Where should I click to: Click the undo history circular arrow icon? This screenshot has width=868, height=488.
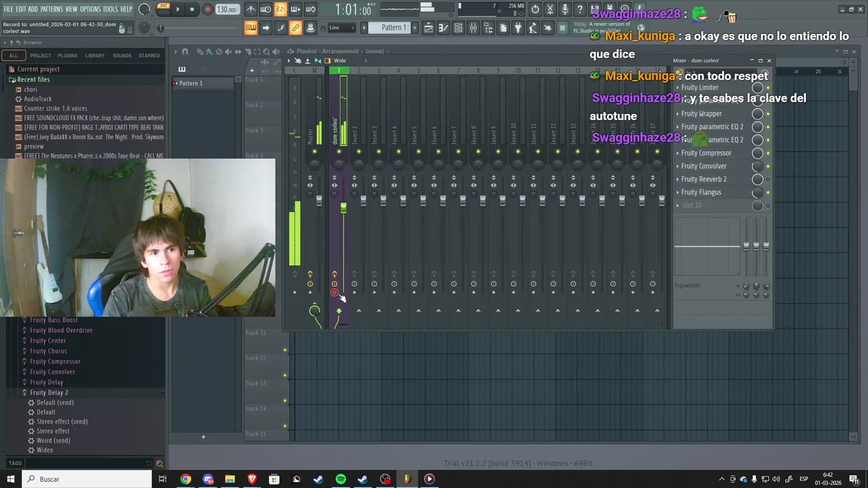(x=535, y=9)
